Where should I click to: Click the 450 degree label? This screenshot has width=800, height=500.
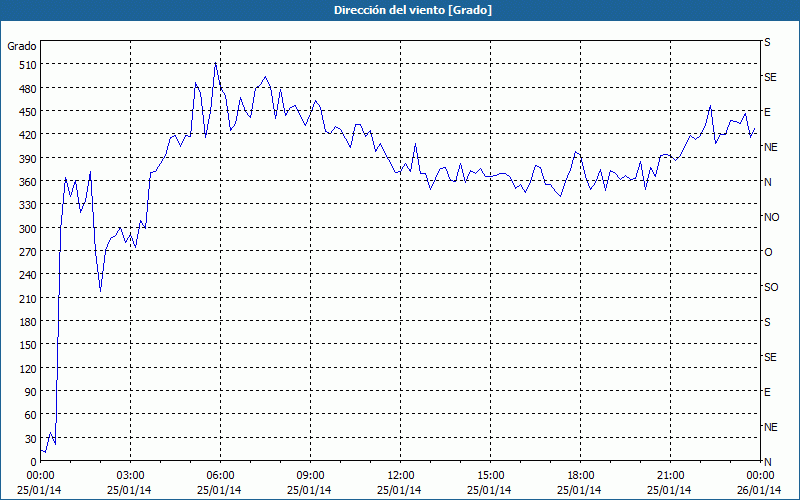point(28,112)
